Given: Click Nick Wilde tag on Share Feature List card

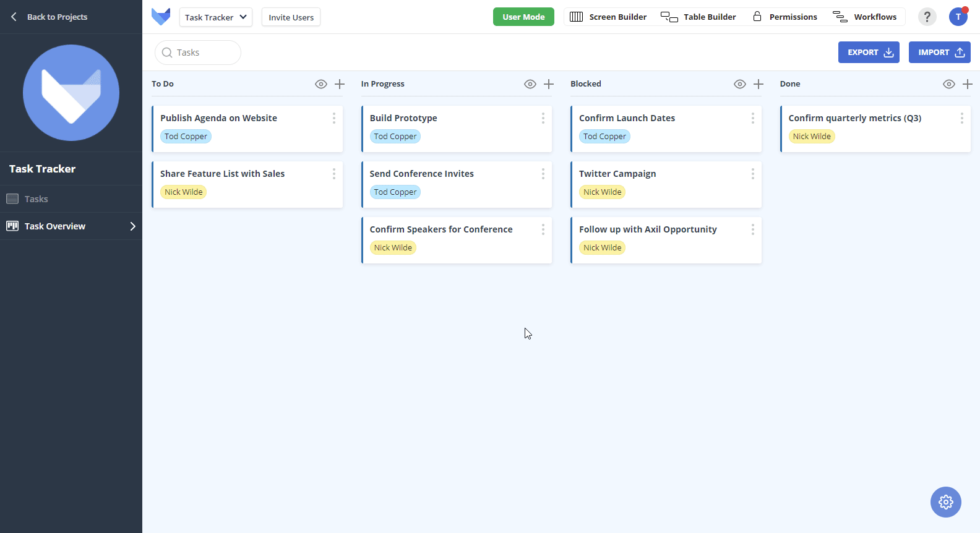Looking at the screenshot, I should (184, 192).
